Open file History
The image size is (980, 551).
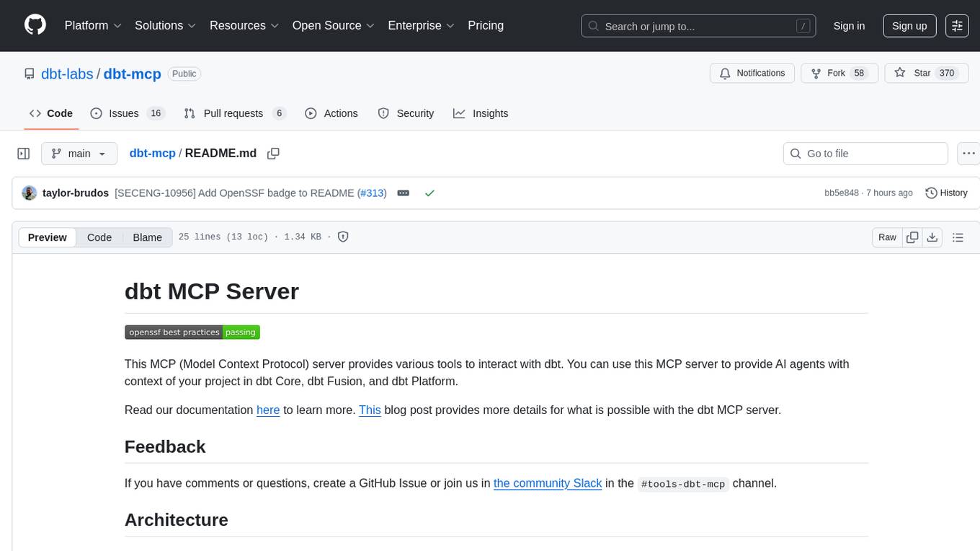point(946,193)
